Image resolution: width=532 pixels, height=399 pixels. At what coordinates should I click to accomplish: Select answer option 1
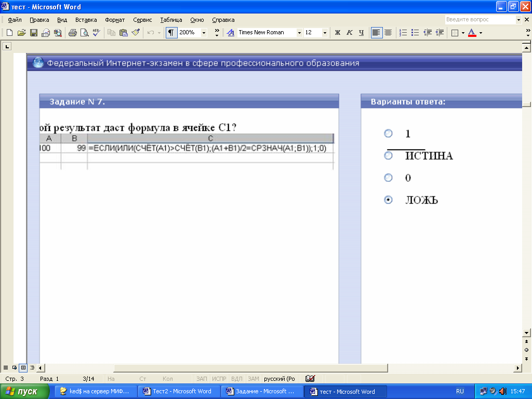point(388,134)
